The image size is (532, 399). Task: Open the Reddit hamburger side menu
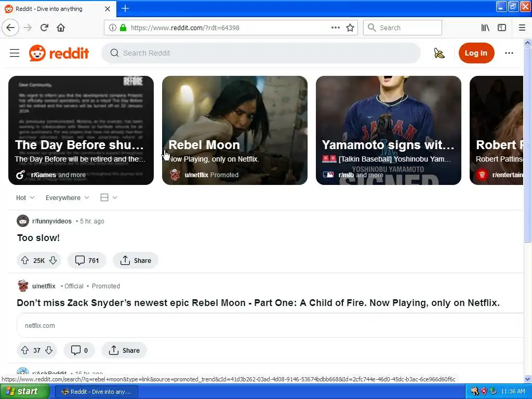click(x=15, y=53)
